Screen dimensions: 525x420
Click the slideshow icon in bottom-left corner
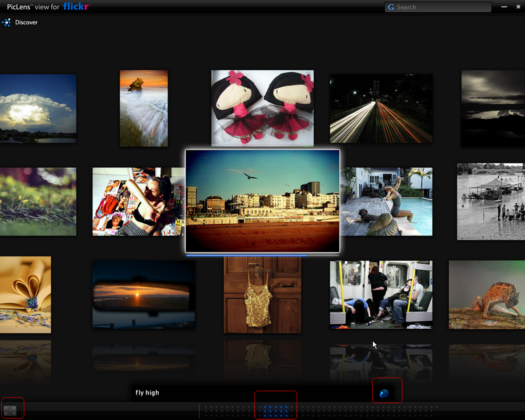point(10,410)
